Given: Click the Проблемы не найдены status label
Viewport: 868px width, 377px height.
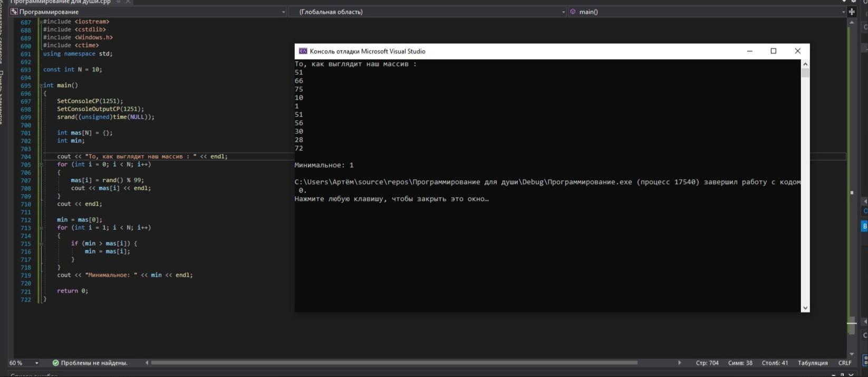Looking at the screenshot, I should point(94,363).
